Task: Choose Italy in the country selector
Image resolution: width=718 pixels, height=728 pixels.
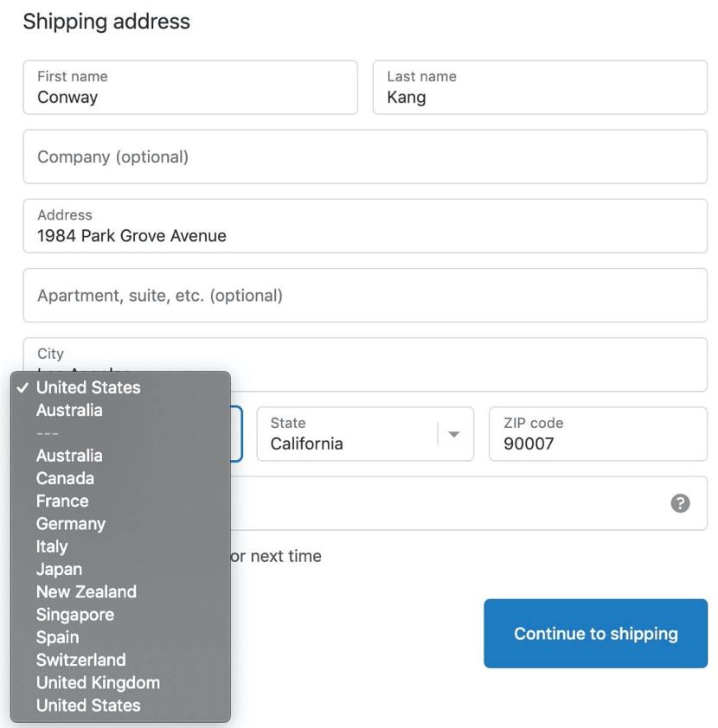Action: 51,546
